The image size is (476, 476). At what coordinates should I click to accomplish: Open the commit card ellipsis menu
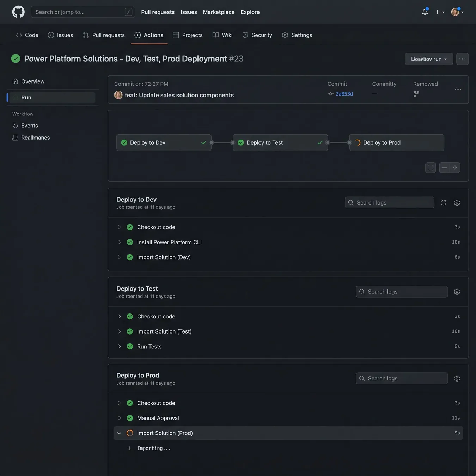[458, 89]
